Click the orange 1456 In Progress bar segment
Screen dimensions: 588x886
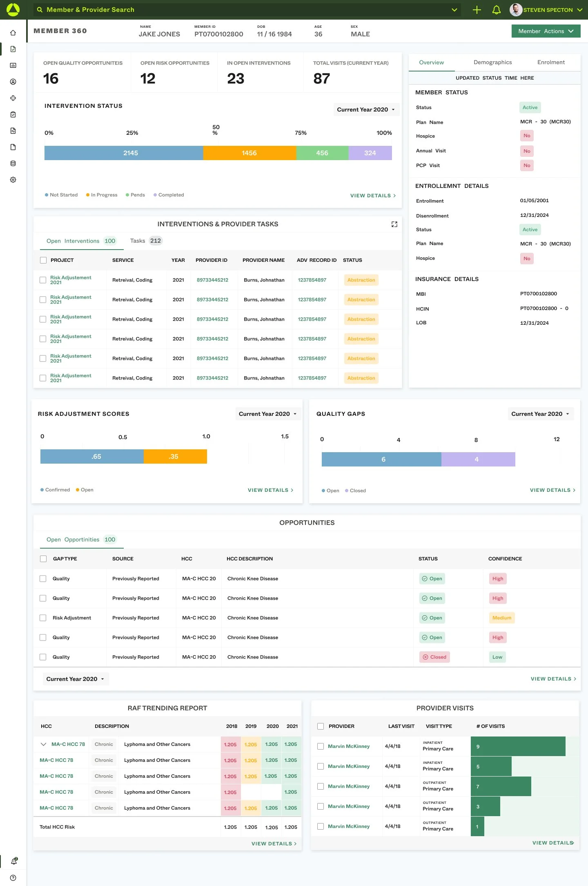click(x=249, y=153)
